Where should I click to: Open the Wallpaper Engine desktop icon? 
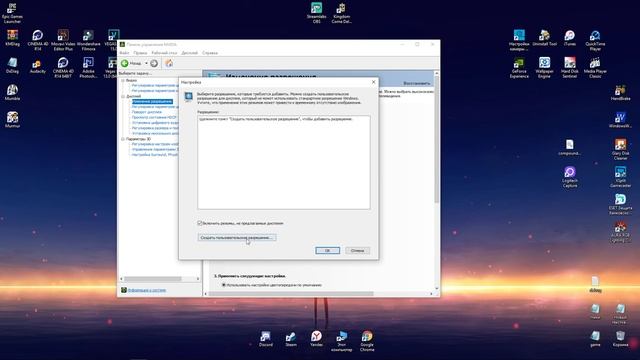[544, 68]
